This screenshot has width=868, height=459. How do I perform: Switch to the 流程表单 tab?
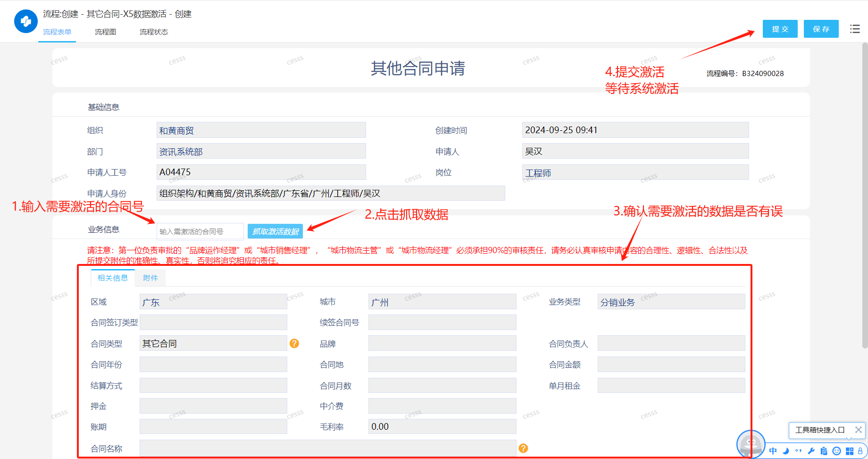point(57,32)
